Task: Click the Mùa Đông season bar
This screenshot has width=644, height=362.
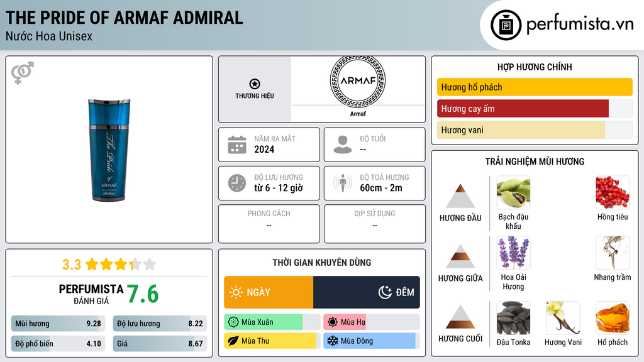Action: 370,341
